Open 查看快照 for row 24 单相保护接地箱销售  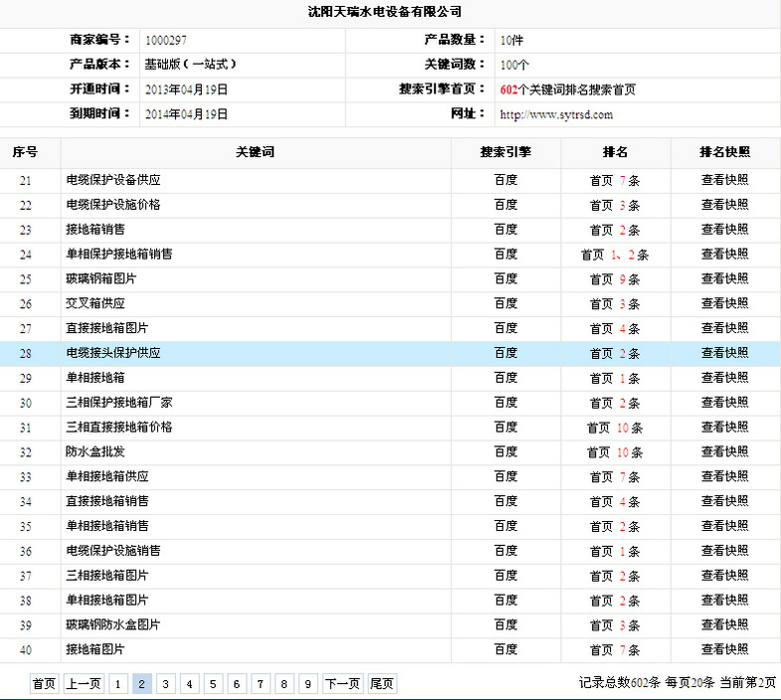pyautogui.click(x=724, y=254)
